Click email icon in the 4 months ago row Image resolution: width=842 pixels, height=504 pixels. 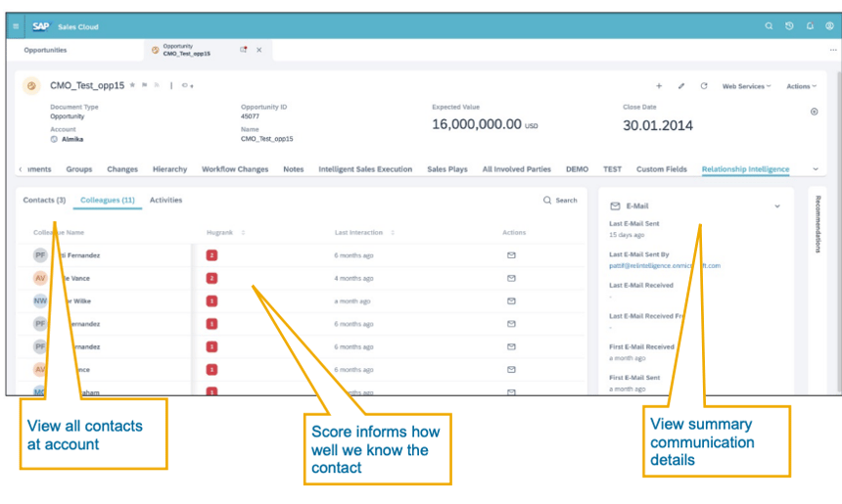tap(511, 278)
